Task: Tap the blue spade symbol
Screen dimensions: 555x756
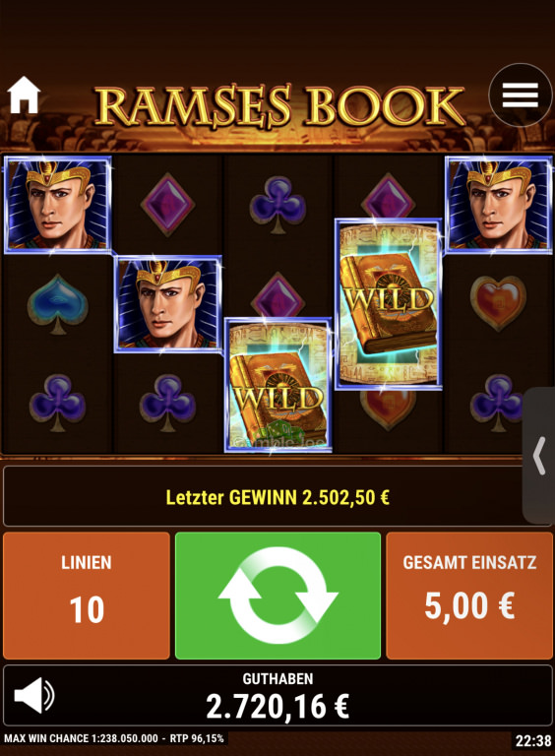Action: [x=58, y=304]
